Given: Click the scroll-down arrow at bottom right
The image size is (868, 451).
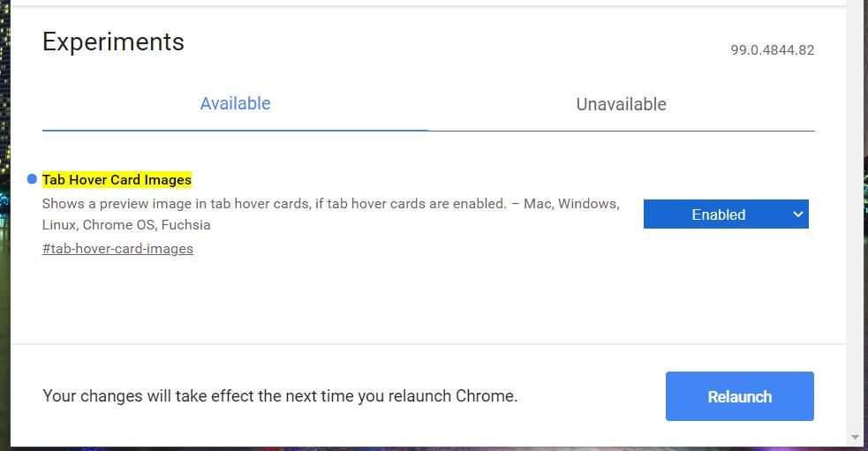Looking at the screenshot, I should 855,438.
